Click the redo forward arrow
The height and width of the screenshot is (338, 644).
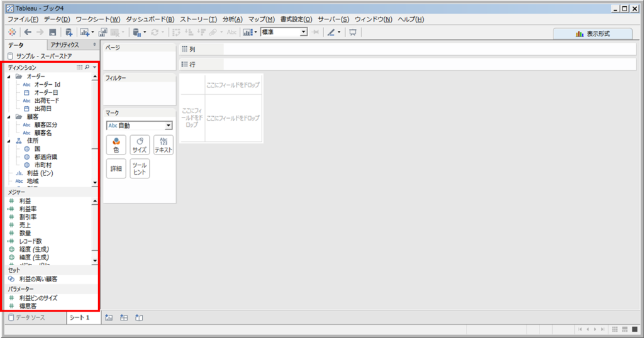pyautogui.click(x=40, y=32)
